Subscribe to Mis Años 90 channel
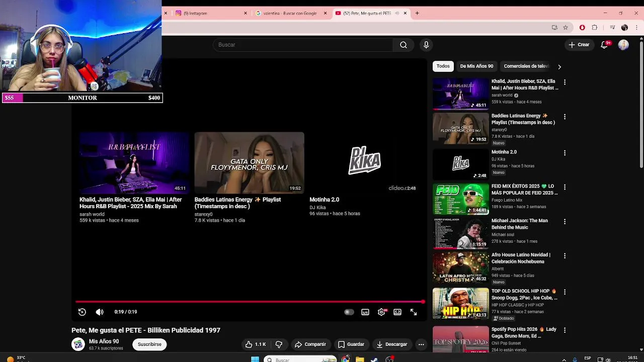 coord(149,344)
